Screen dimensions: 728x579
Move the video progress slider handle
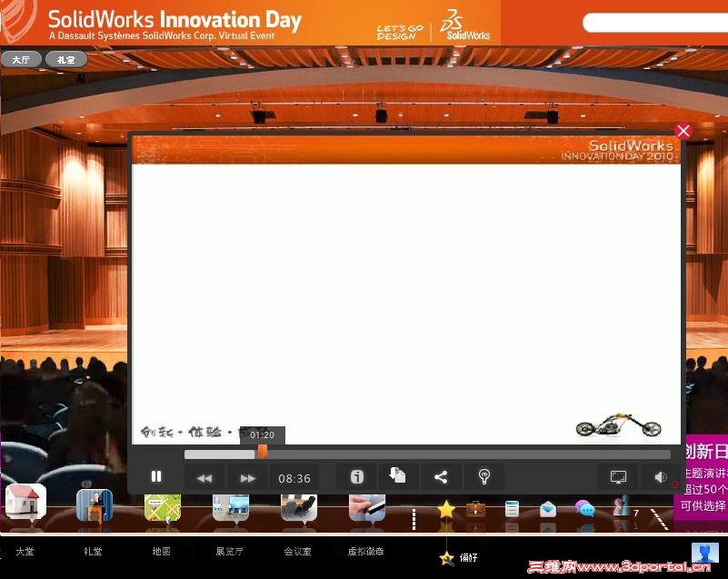pos(263,452)
